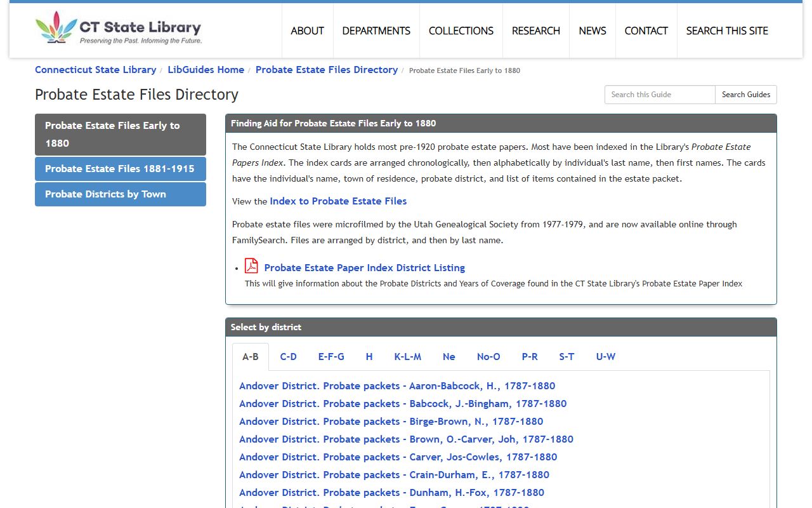Open Probate Estate Files 1881-1915 page
The image size is (812, 508).
(x=121, y=169)
